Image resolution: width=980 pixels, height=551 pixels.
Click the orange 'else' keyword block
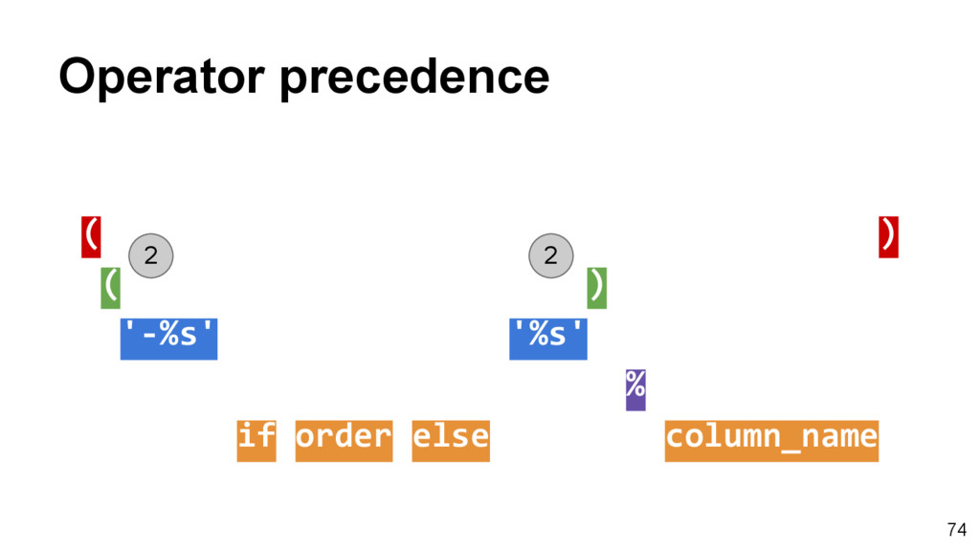(451, 441)
